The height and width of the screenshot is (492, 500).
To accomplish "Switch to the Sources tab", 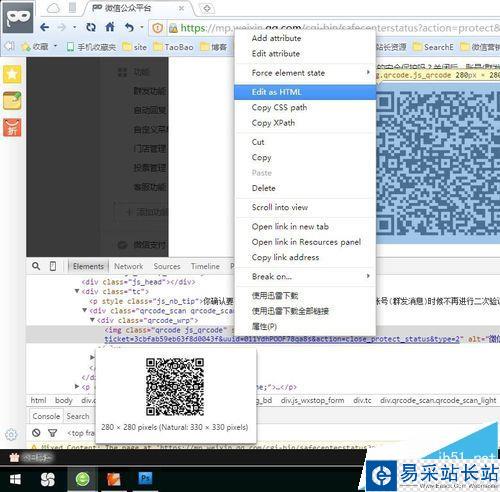I will [167, 266].
